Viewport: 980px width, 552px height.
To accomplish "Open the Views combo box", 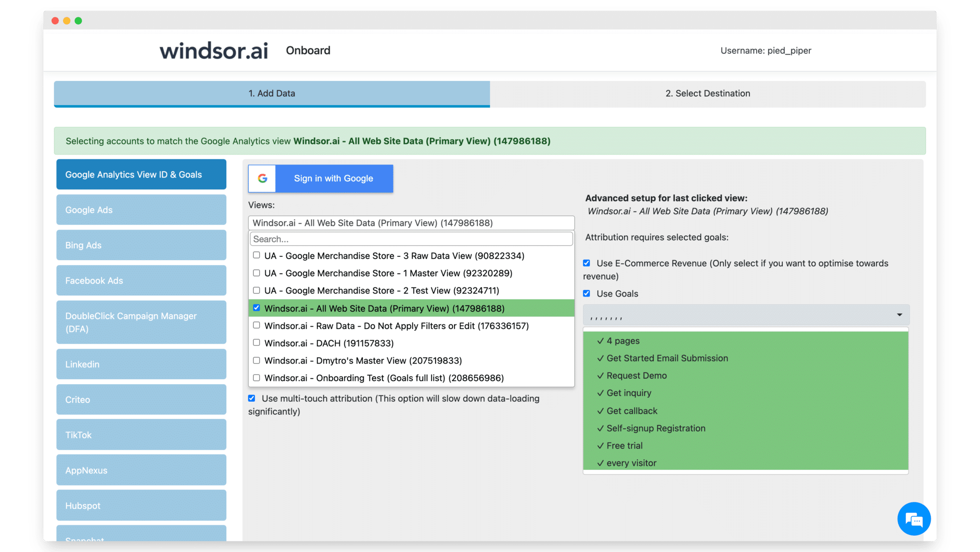I will (411, 222).
